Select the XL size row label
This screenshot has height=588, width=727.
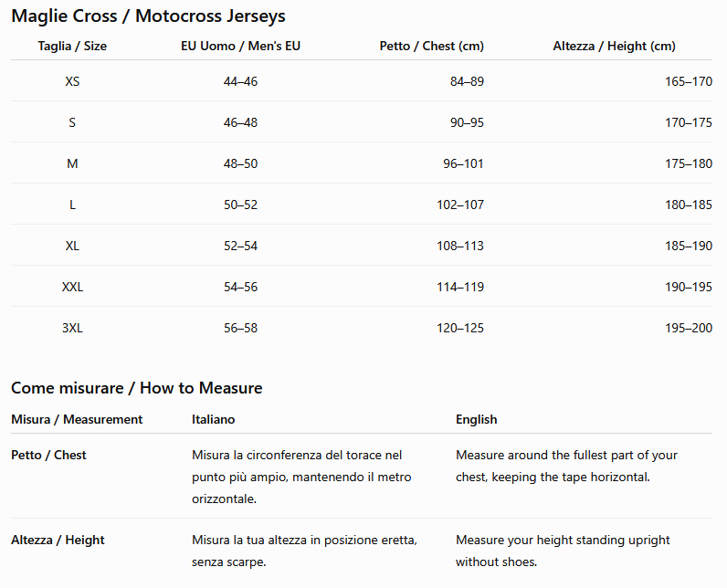pos(72,246)
